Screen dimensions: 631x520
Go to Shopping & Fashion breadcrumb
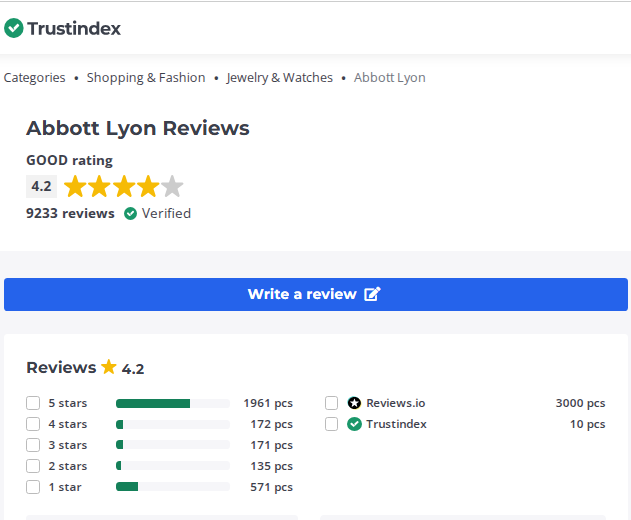(x=146, y=77)
